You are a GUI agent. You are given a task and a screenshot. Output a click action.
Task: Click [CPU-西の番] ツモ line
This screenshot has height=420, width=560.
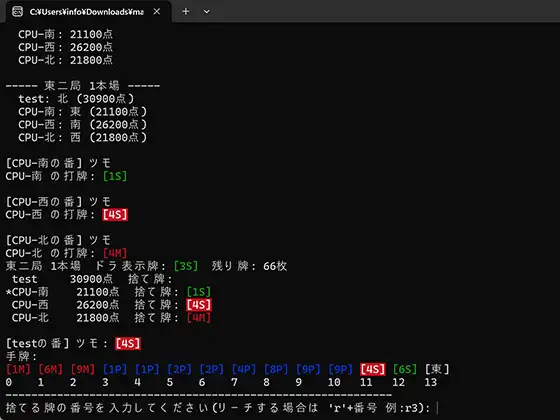(x=59, y=202)
